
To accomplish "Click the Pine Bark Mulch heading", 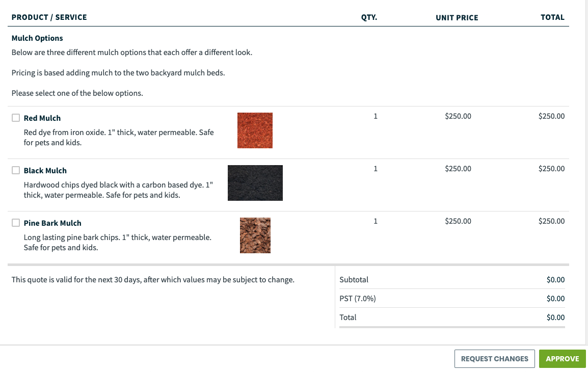I will 52,223.
